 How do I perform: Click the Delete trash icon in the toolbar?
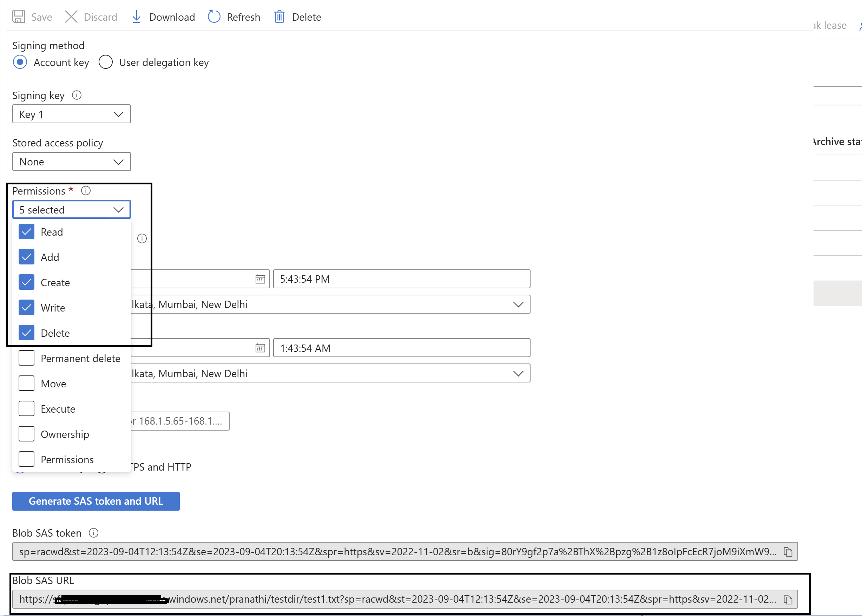coord(279,17)
